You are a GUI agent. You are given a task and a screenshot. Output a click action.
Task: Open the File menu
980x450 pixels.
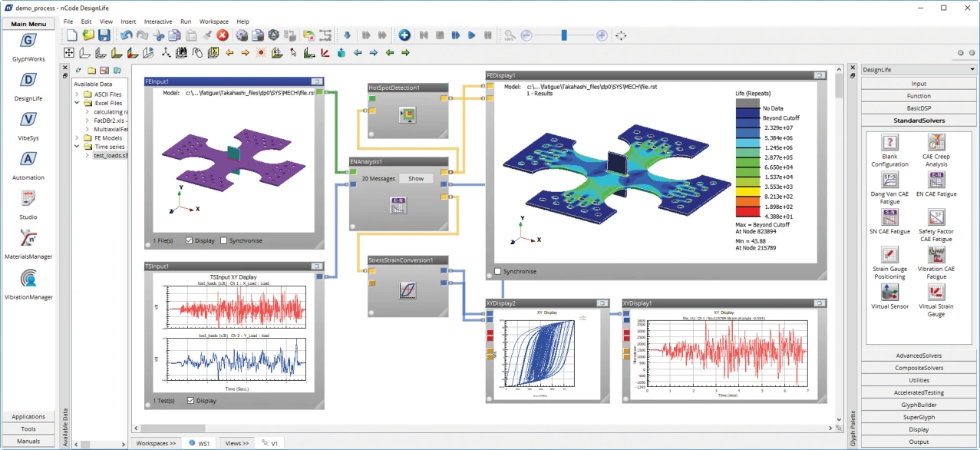68,22
